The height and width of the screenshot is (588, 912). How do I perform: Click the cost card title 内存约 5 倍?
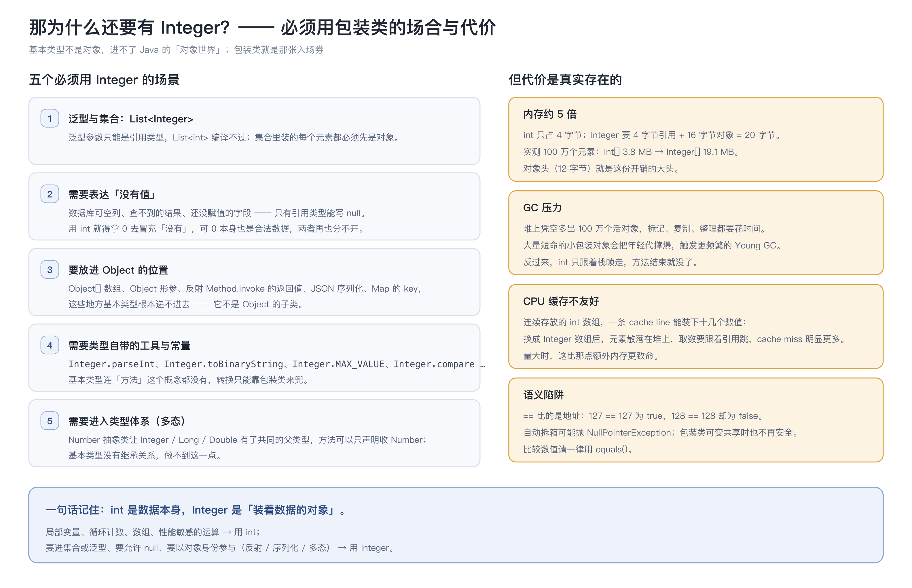coord(550,114)
